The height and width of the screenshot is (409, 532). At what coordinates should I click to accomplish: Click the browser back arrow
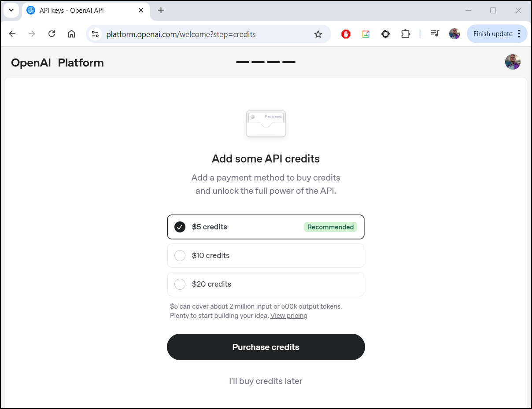(12, 34)
